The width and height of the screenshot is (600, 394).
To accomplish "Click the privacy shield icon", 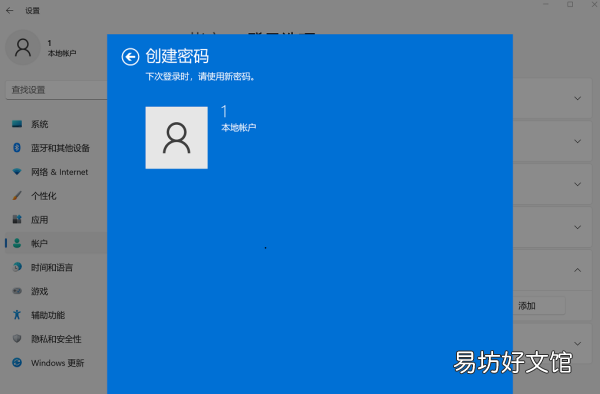I will (x=17, y=339).
